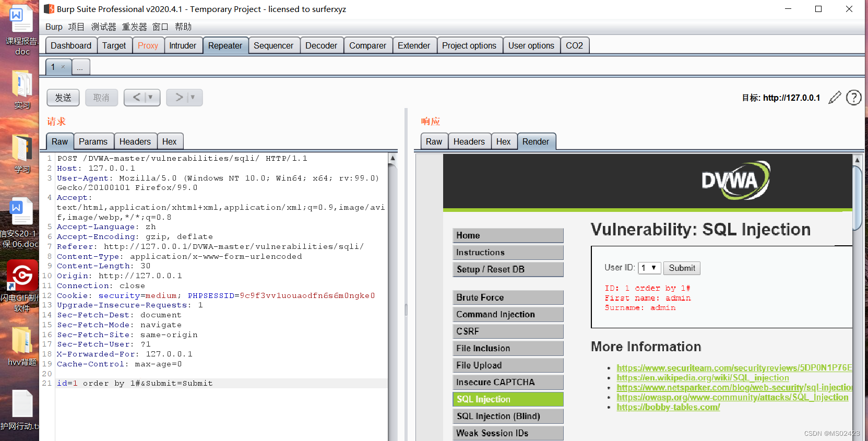
Task: Launch the 闪电GIF制作软件 desktop shortcut
Action: tap(21, 285)
